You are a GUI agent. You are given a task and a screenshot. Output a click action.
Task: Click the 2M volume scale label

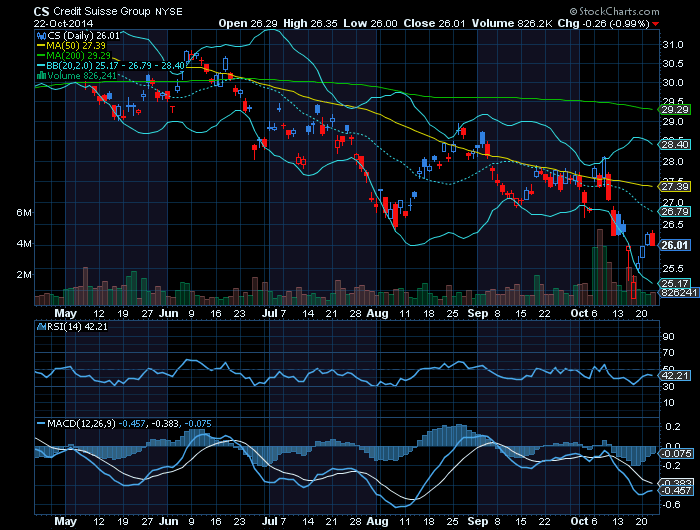click(24, 275)
